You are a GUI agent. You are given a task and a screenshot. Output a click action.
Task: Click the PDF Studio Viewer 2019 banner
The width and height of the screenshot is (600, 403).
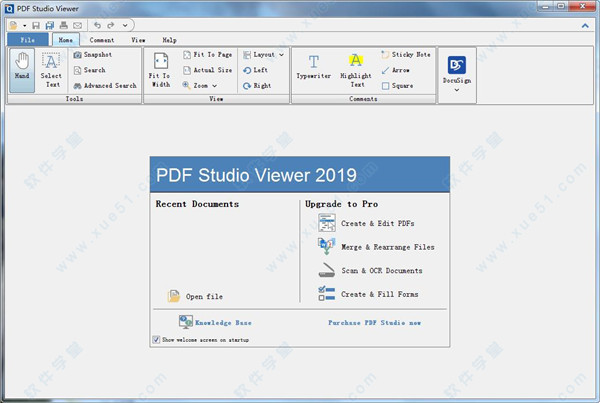click(x=300, y=175)
